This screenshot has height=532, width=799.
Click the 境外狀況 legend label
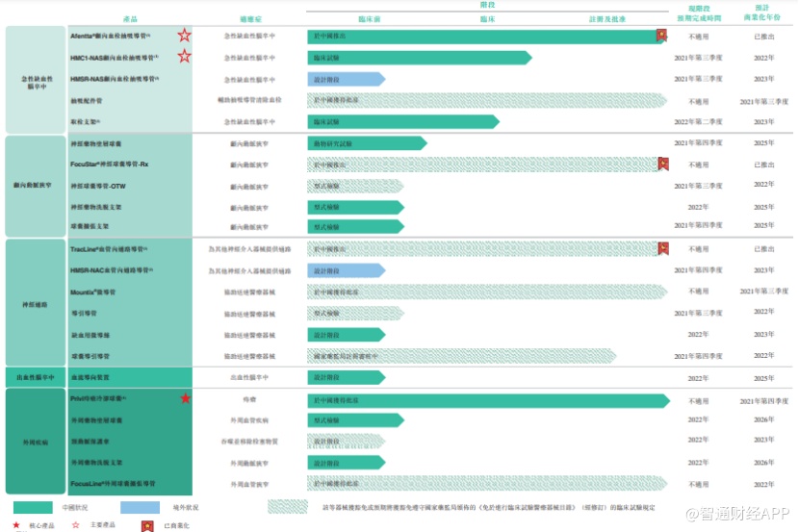186,508
